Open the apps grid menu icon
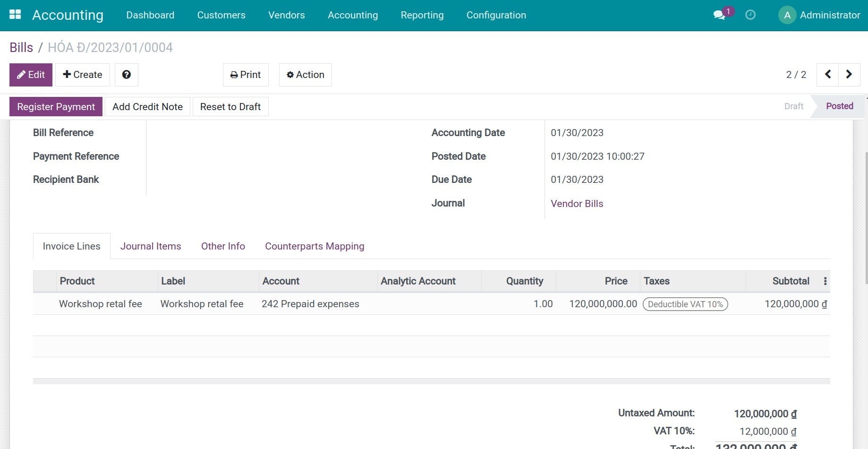Screen dimensions: 868x449 15,14
